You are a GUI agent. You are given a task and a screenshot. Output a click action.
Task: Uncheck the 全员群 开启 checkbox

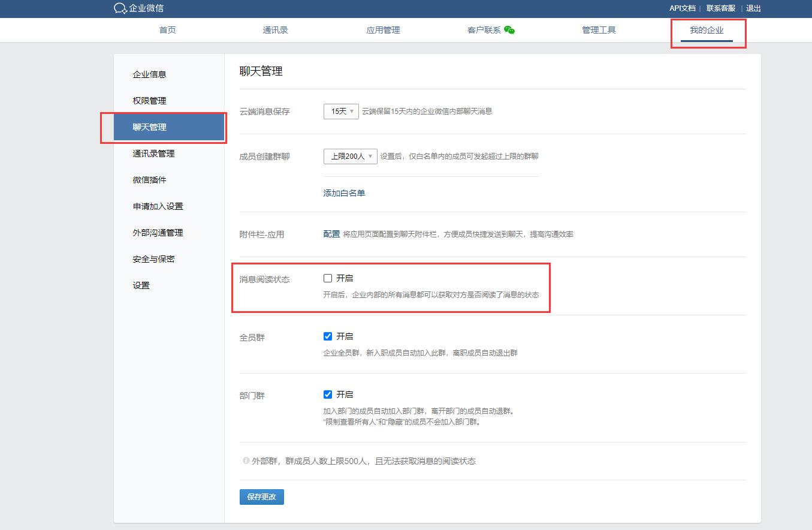[328, 336]
